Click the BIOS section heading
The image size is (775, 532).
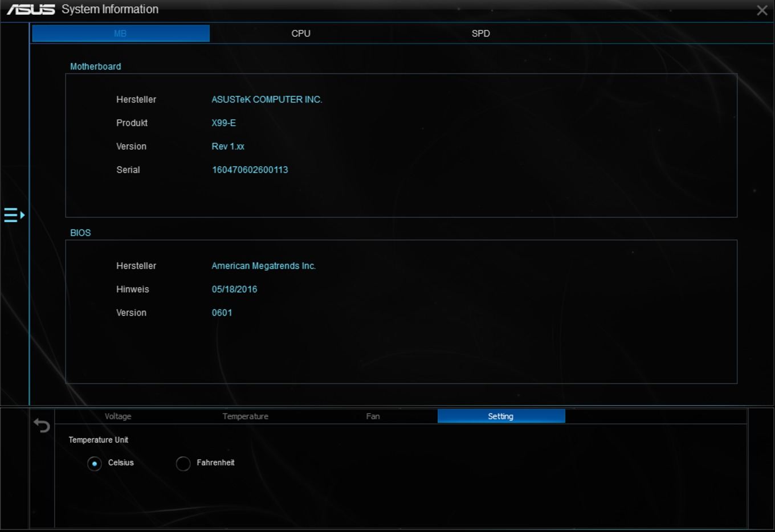80,233
